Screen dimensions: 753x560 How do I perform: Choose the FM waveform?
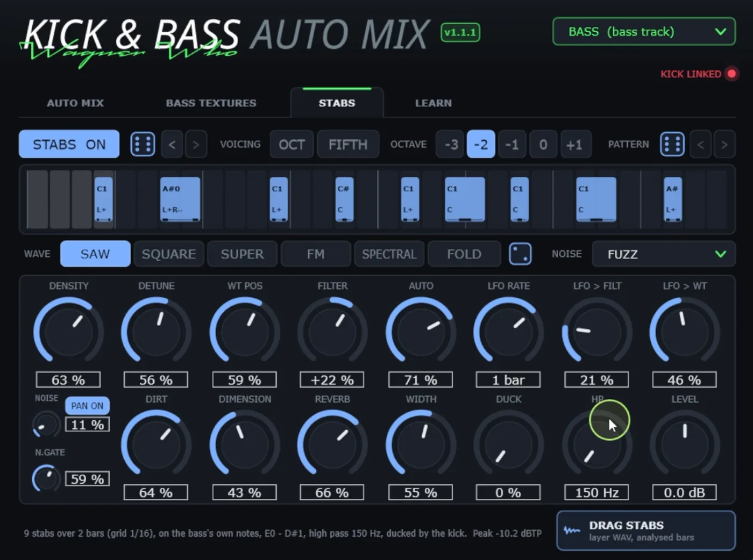[316, 254]
